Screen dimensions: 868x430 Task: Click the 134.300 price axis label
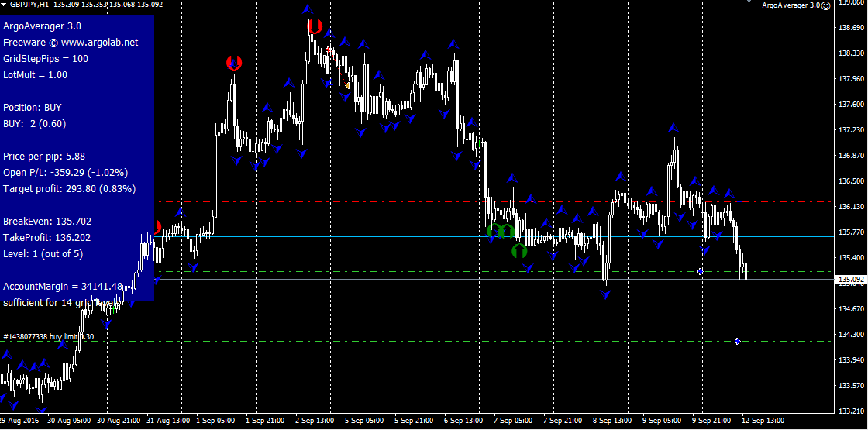(x=851, y=334)
